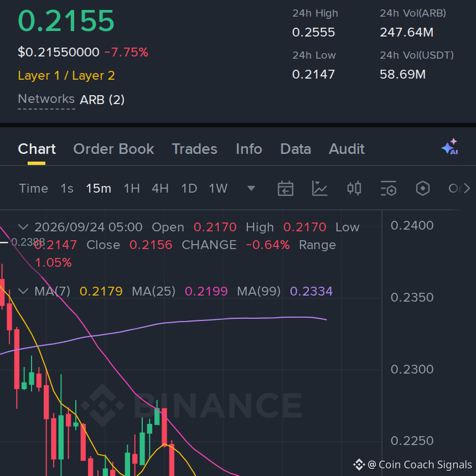Open the chart settings list icon

(x=388, y=189)
